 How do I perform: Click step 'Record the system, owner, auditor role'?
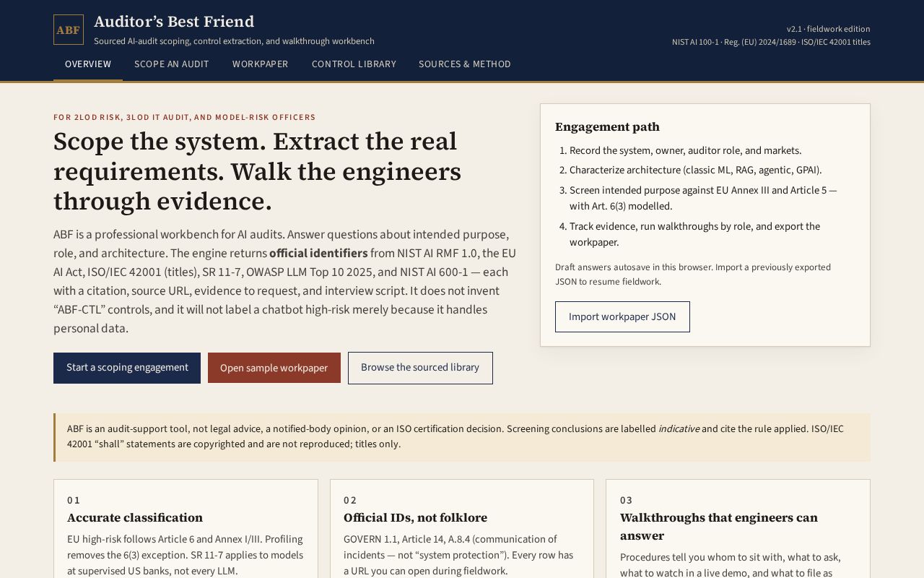point(685,150)
